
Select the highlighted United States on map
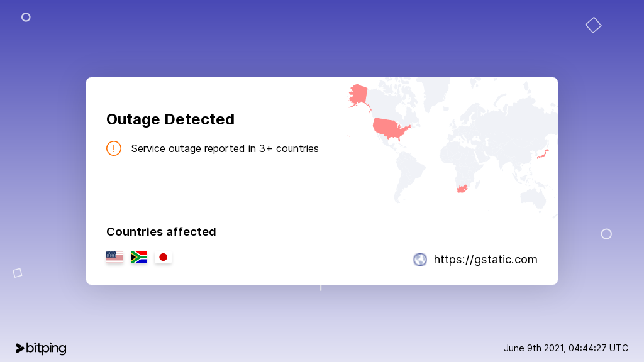coord(390,128)
